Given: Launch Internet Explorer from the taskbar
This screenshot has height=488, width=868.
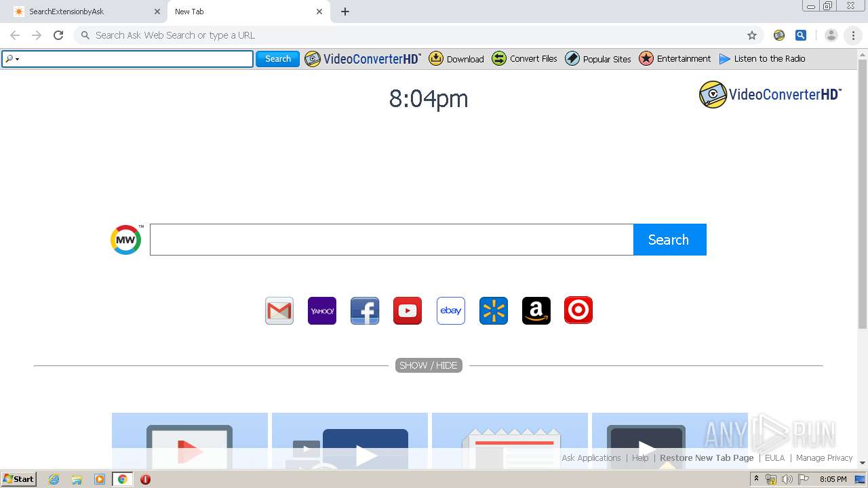Looking at the screenshot, I should click(x=54, y=479).
